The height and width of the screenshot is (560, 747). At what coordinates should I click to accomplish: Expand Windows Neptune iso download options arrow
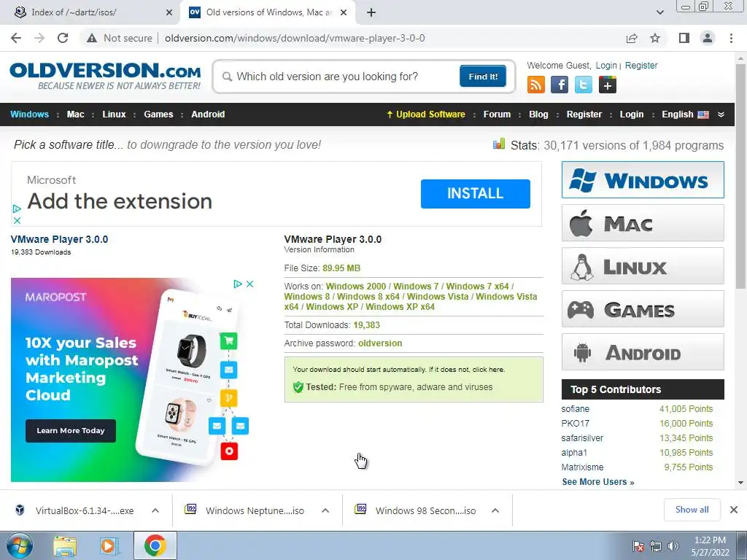[325, 510]
